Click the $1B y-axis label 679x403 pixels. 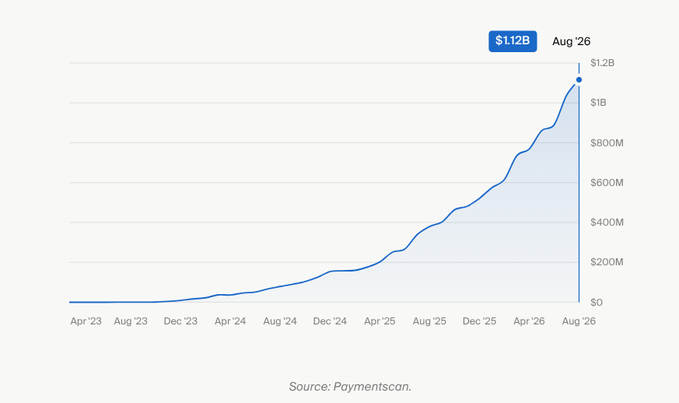click(598, 103)
